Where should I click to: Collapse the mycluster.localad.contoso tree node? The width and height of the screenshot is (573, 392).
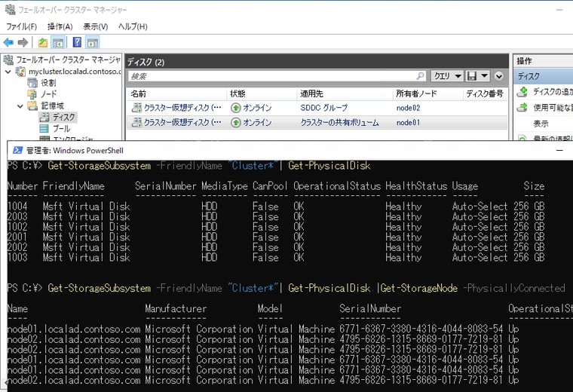point(8,72)
